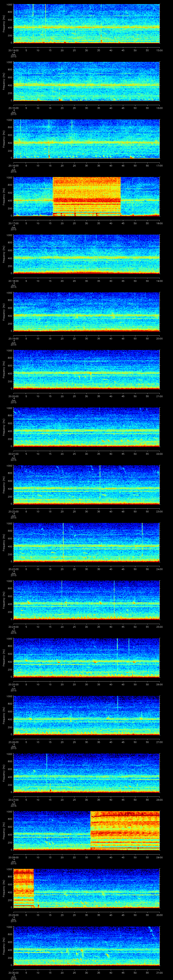
Task: Open the spectrogram panel starting at 20:25:00
Action: 86,657
